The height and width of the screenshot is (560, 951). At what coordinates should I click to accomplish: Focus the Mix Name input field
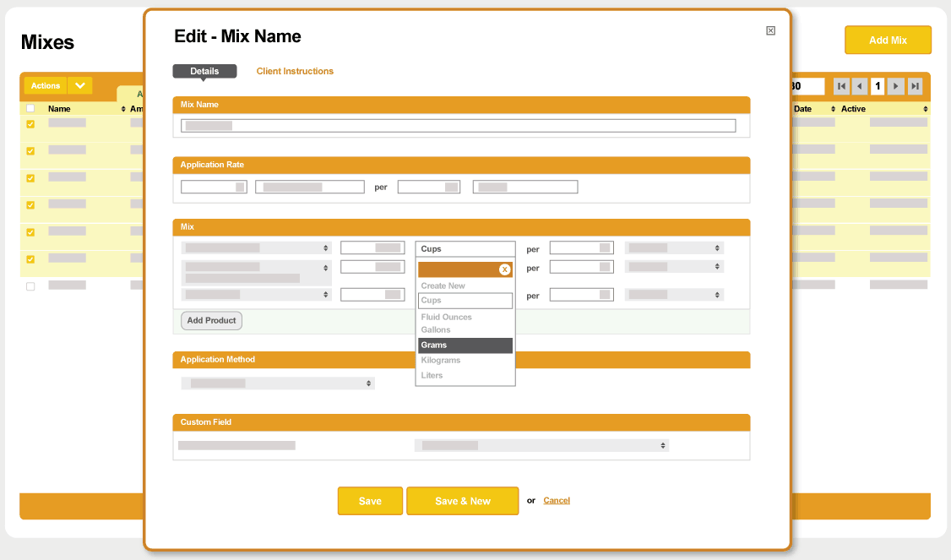tap(458, 126)
